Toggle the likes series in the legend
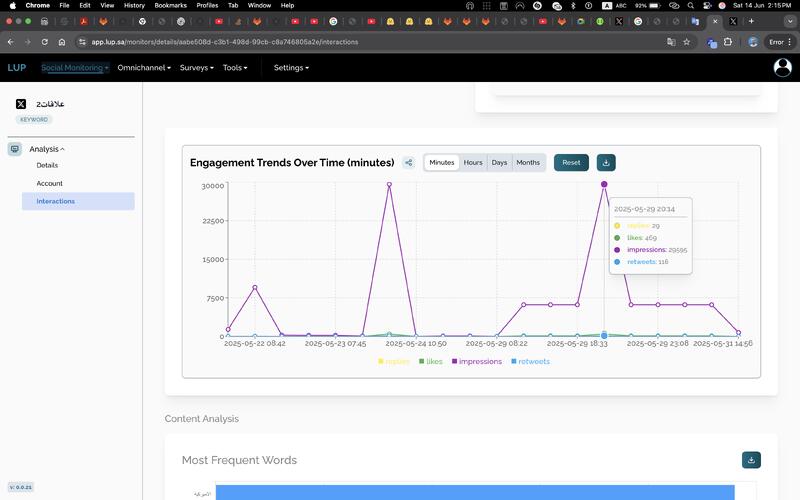800x500 pixels. tap(431, 361)
